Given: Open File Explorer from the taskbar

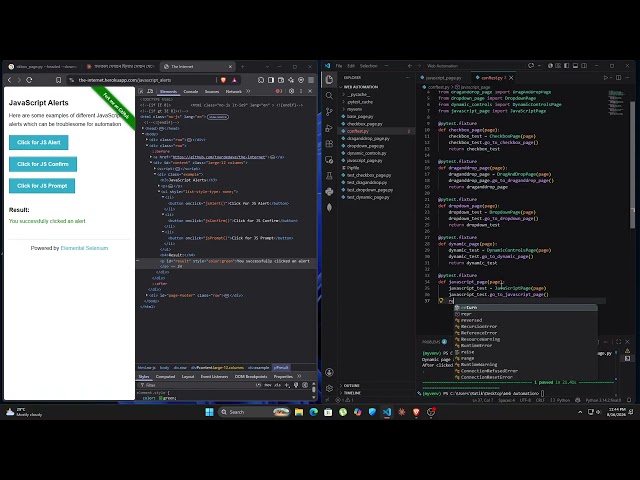Looking at the screenshot, I should (299, 412).
